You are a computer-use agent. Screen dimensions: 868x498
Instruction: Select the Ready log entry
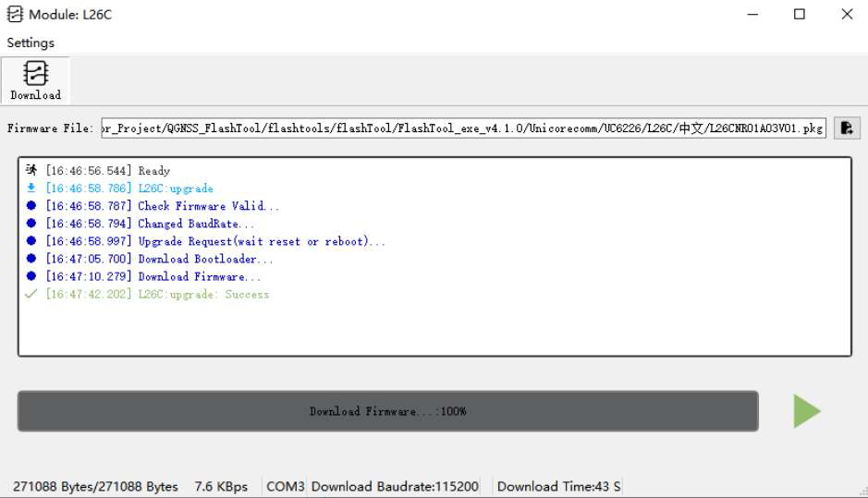pos(108,170)
